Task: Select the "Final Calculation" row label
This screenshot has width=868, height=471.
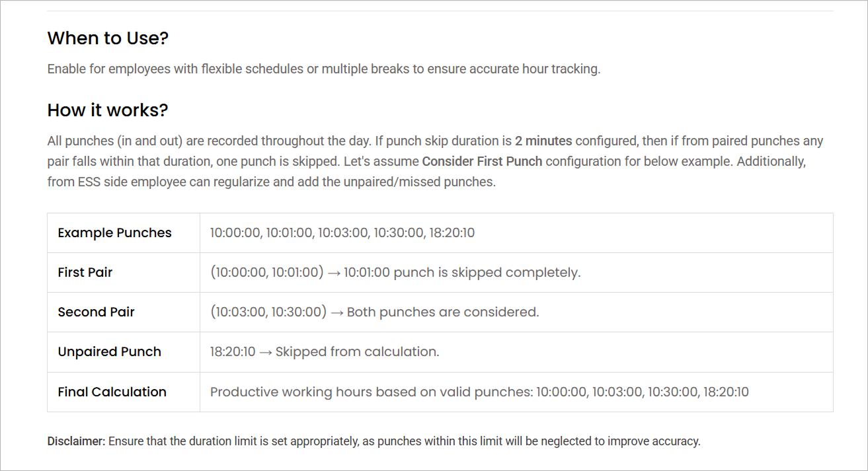Action: [112, 392]
